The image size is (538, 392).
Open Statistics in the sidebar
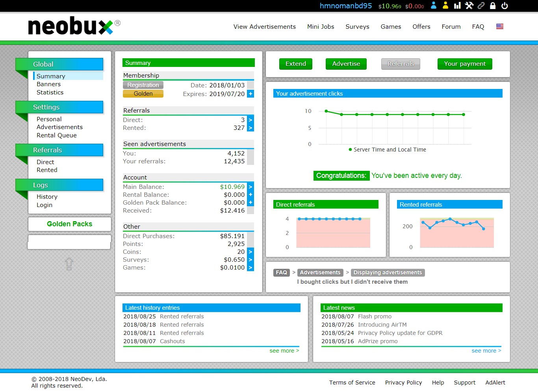click(50, 92)
